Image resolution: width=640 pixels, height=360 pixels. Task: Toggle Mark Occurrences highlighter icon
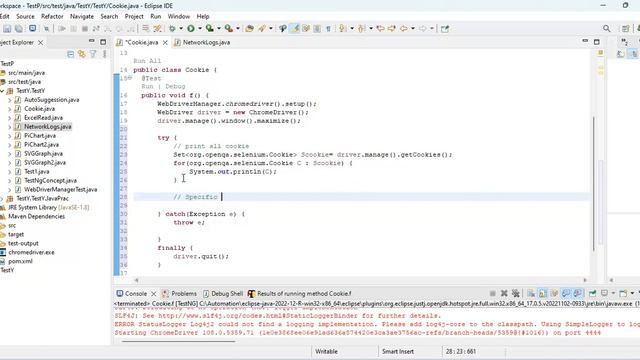[x=294, y=29]
